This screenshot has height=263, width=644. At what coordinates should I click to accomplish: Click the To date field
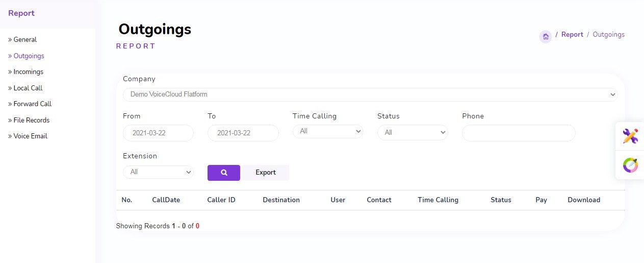pos(243,133)
